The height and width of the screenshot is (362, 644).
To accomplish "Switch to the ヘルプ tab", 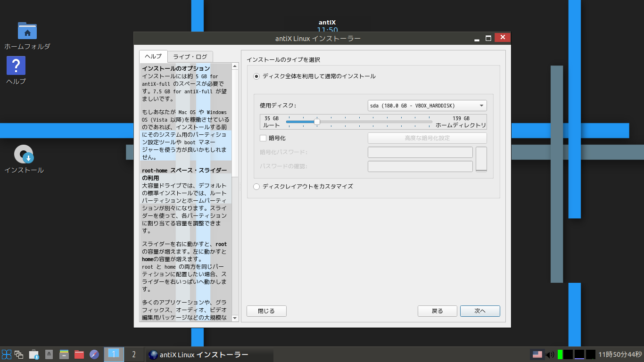I will pos(153,57).
